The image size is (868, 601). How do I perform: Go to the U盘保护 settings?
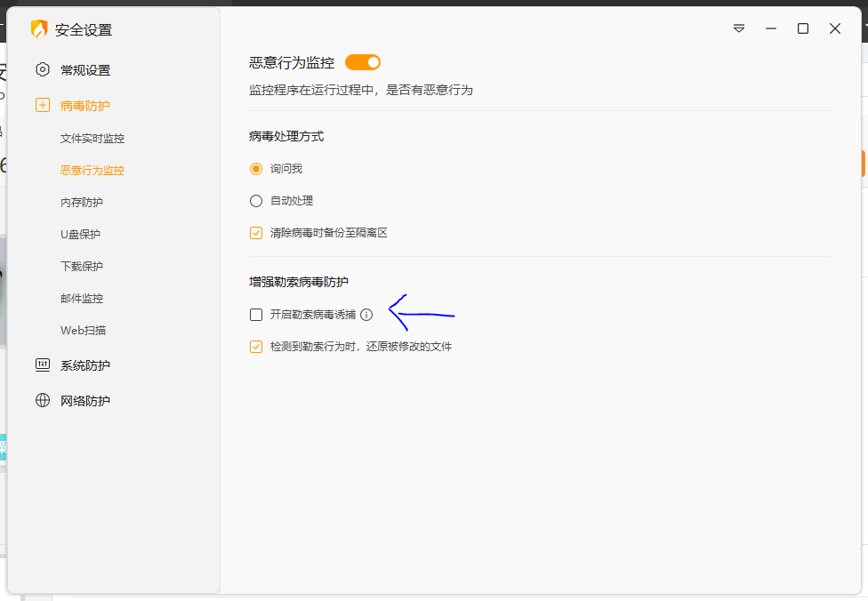coord(80,235)
